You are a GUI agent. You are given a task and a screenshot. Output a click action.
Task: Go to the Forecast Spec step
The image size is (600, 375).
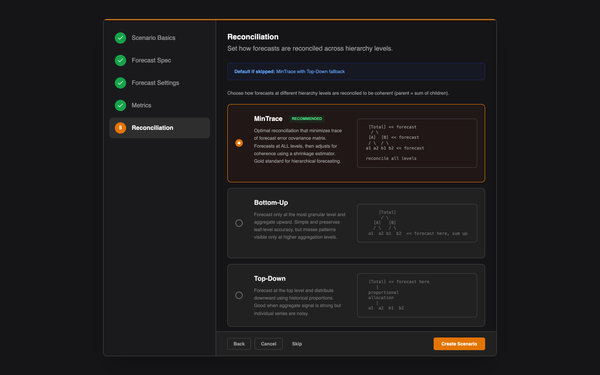(159, 60)
